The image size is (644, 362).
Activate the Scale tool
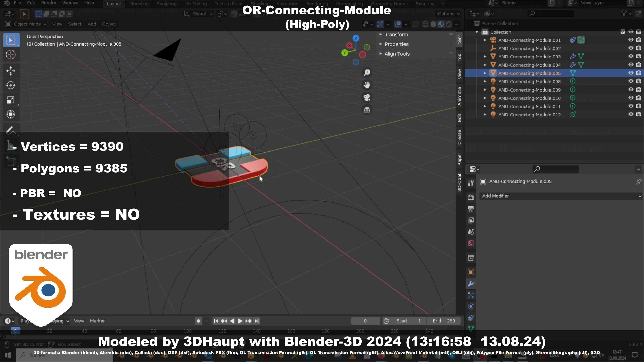click(x=11, y=100)
